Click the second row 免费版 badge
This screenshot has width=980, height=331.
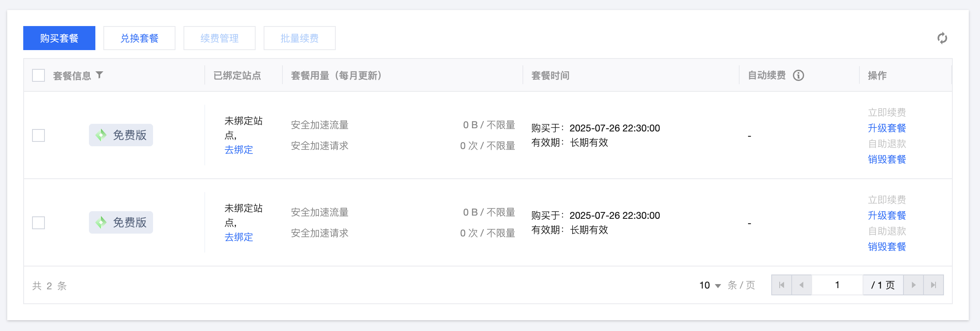[121, 222]
